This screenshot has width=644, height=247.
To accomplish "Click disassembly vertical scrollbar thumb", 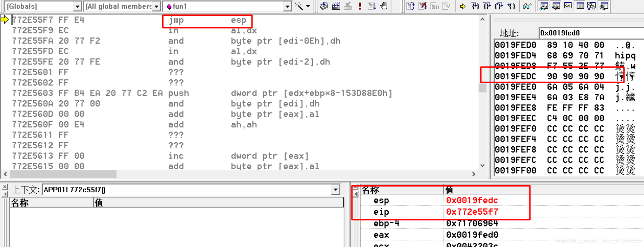I will tap(482, 88).
